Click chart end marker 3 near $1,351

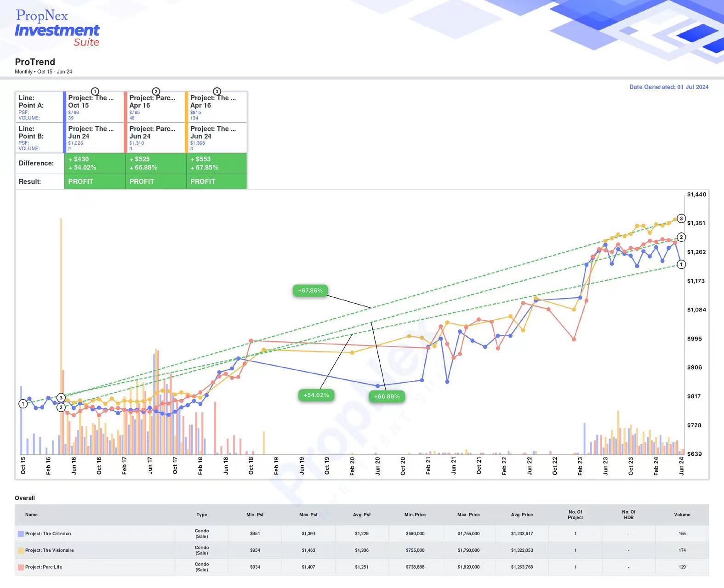point(681,219)
